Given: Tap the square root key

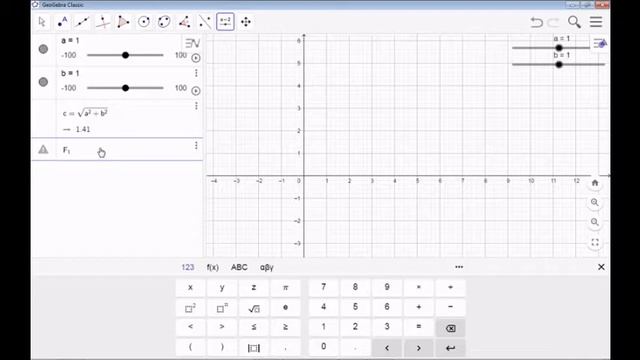Looking at the screenshot, I should (253, 308).
